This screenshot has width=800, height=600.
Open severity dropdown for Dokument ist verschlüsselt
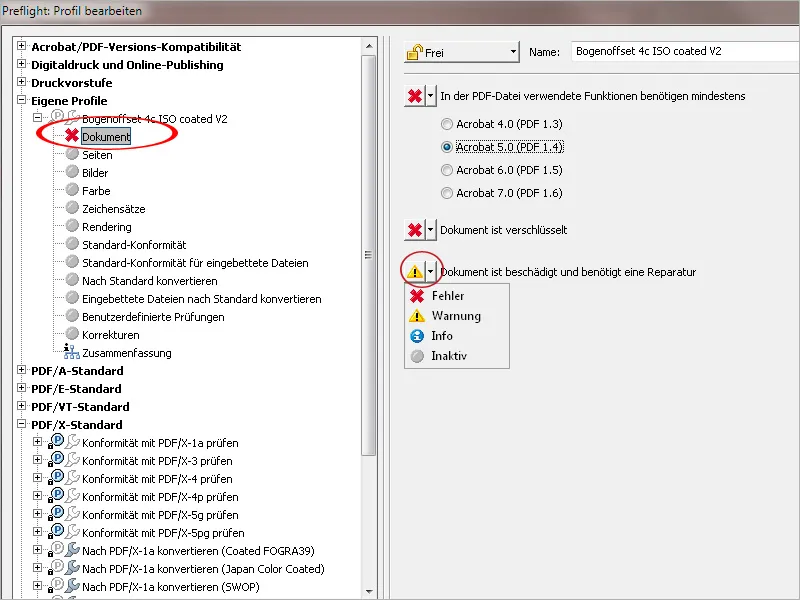tap(431, 230)
